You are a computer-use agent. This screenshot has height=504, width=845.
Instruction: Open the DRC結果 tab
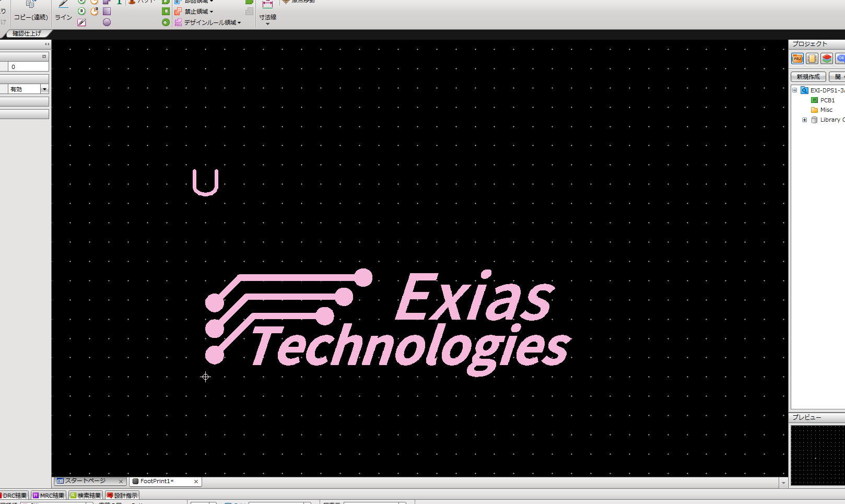14,496
